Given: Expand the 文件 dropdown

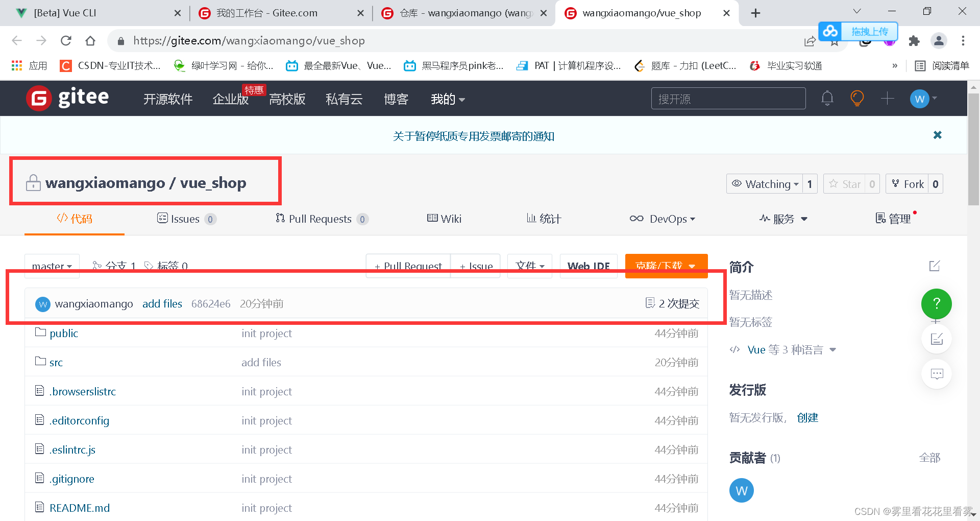Looking at the screenshot, I should click(530, 266).
